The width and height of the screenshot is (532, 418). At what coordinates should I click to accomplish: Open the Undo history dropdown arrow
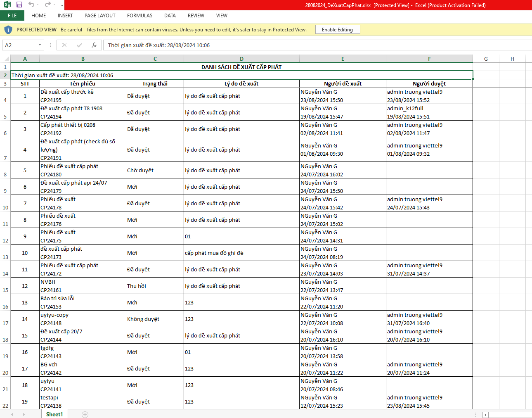point(38,5)
